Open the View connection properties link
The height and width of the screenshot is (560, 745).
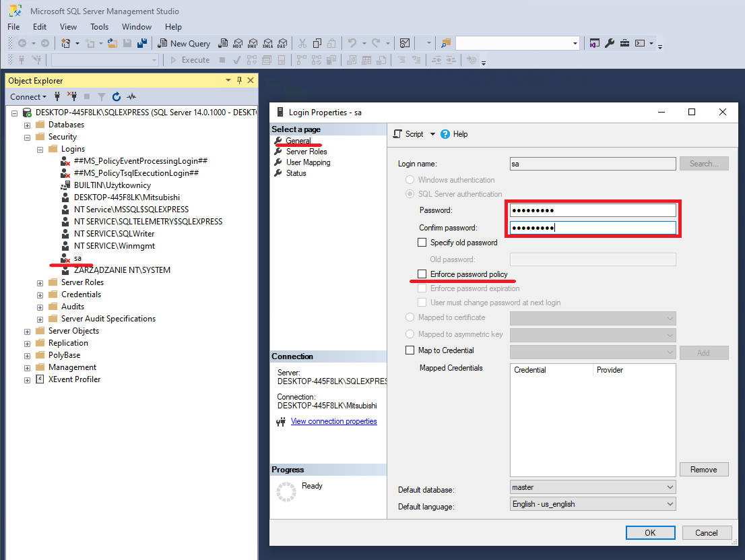click(x=333, y=421)
